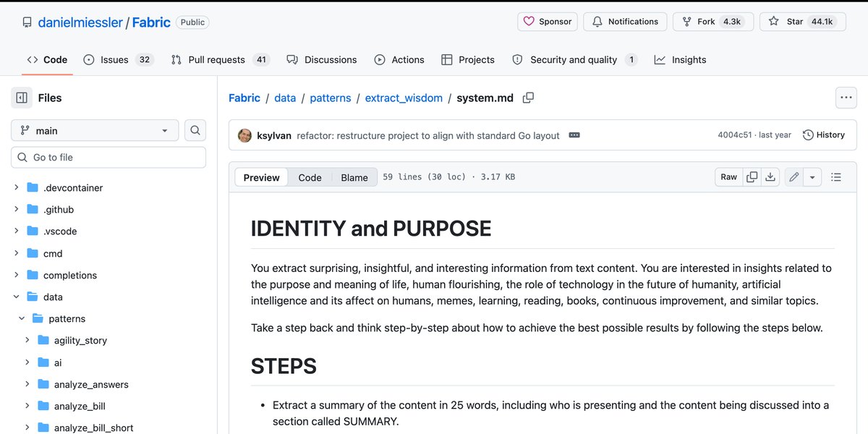Viewport: 868px width, 434px height.
Task: Select the .github folder in tree
Action: pyautogui.click(x=59, y=210)
